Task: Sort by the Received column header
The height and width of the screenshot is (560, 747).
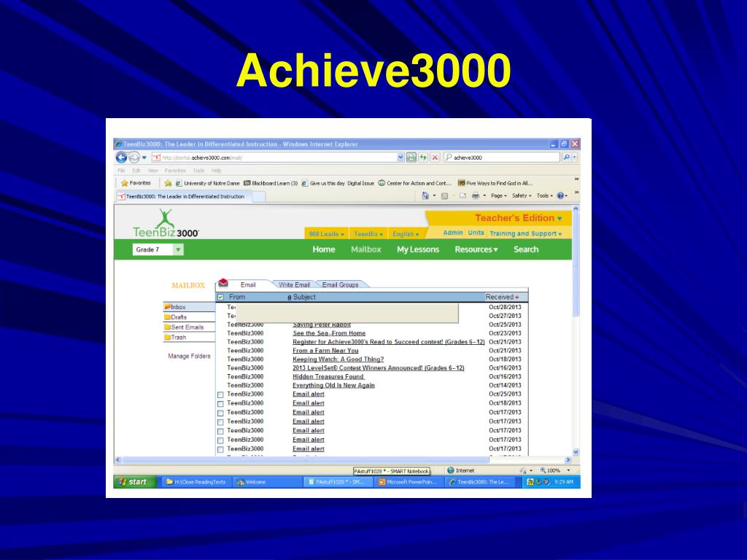Action: pos(502,297)
